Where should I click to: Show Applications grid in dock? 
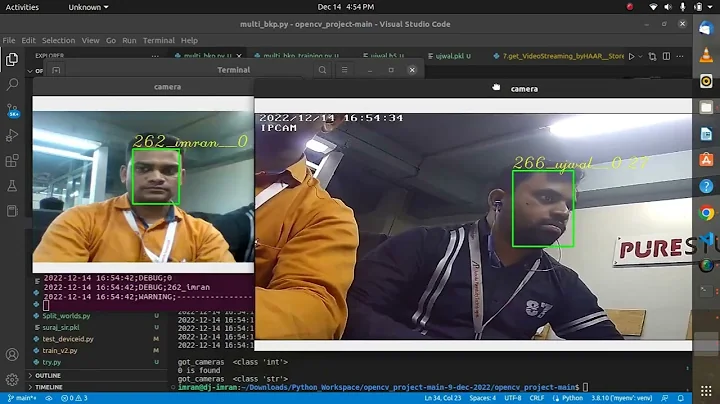pos(706,391)
